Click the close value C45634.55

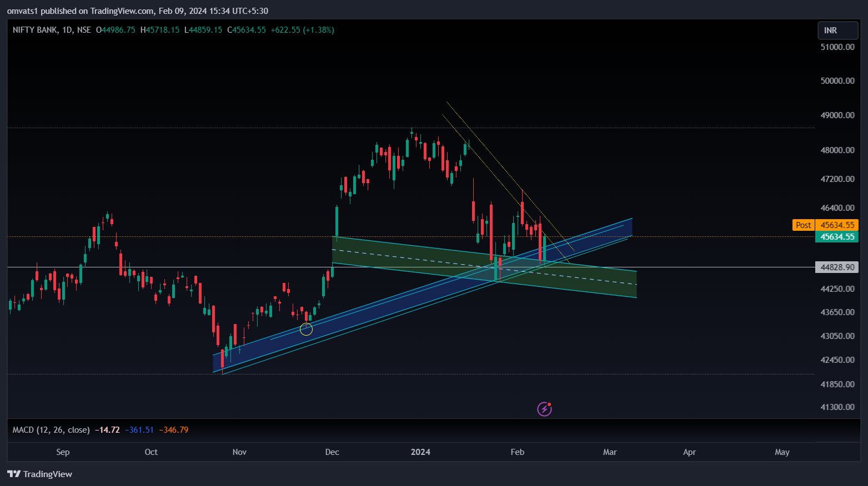point(247,30)
